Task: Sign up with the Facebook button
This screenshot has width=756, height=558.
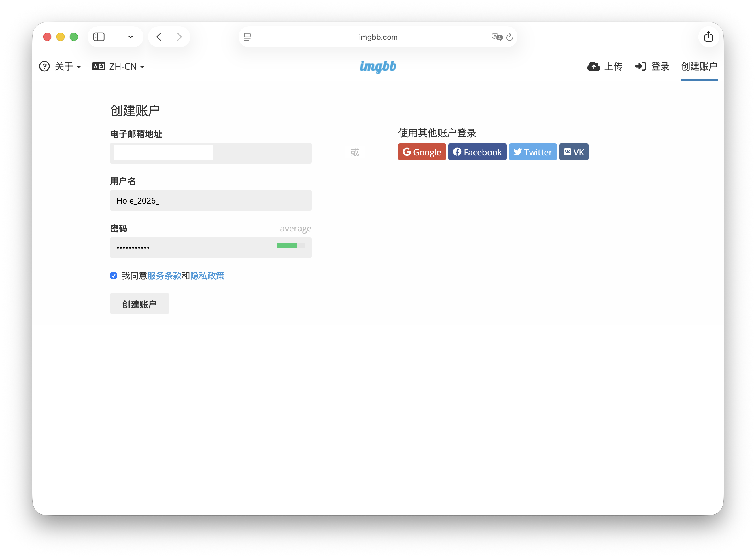Action: 477,152
